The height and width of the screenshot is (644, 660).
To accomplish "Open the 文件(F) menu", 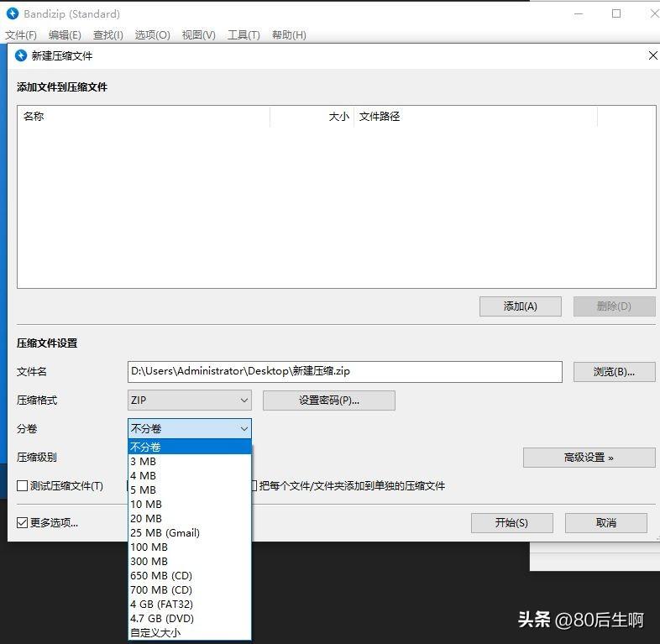I will click(21, 35).
